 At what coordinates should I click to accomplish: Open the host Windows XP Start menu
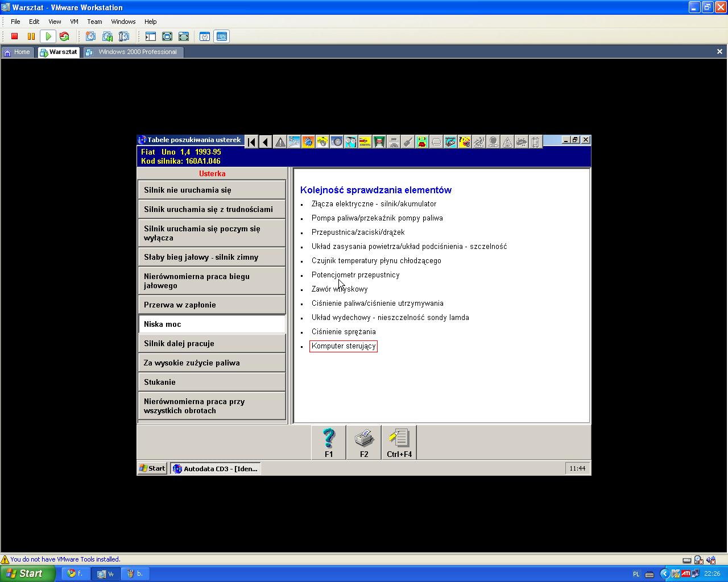[27, 573]
